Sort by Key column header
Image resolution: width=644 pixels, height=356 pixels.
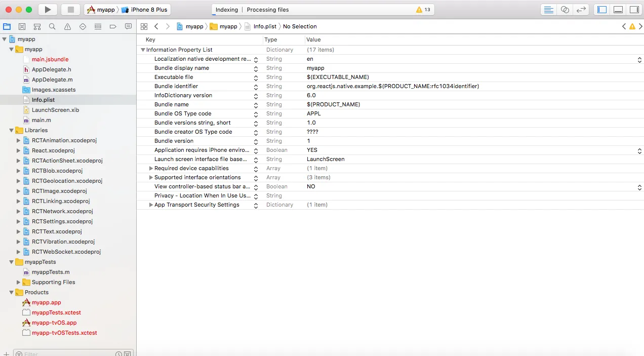pyautogui.click(x=150, y=39)
